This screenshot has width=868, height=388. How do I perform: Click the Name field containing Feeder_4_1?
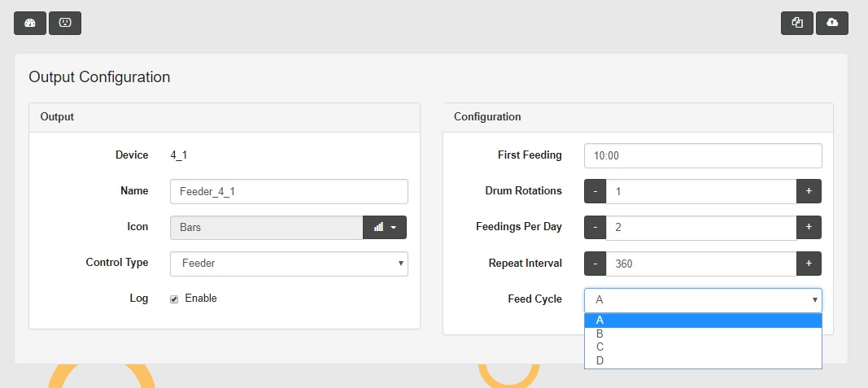coord(289,191)
